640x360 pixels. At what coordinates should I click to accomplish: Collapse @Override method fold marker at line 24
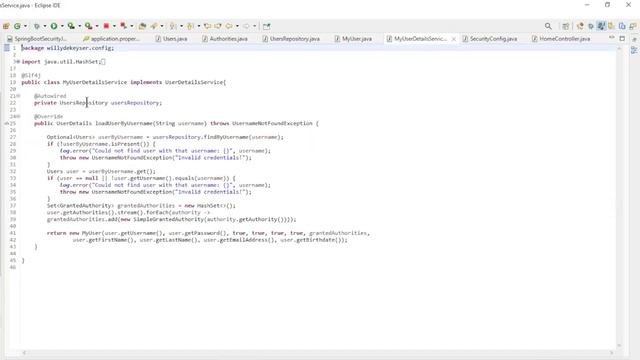click(18, 116)
